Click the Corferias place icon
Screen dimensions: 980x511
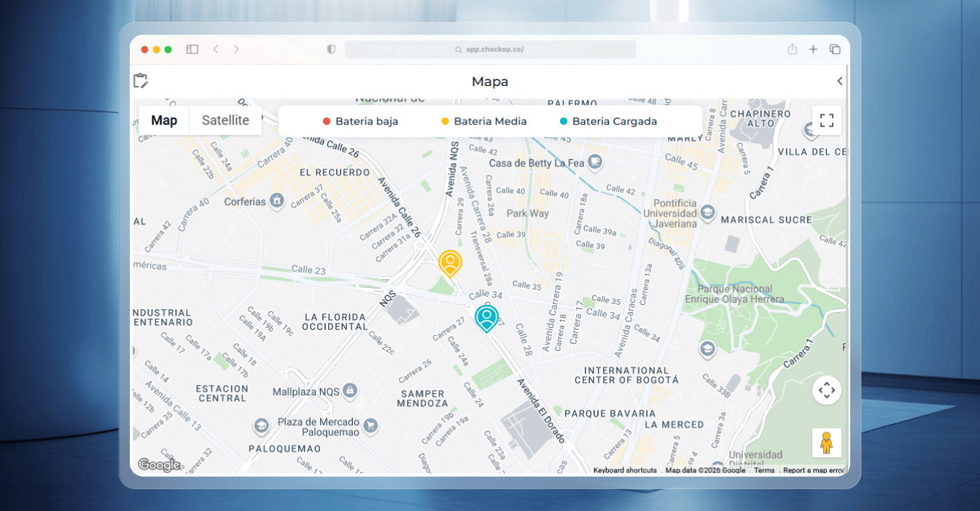point(276,200)
